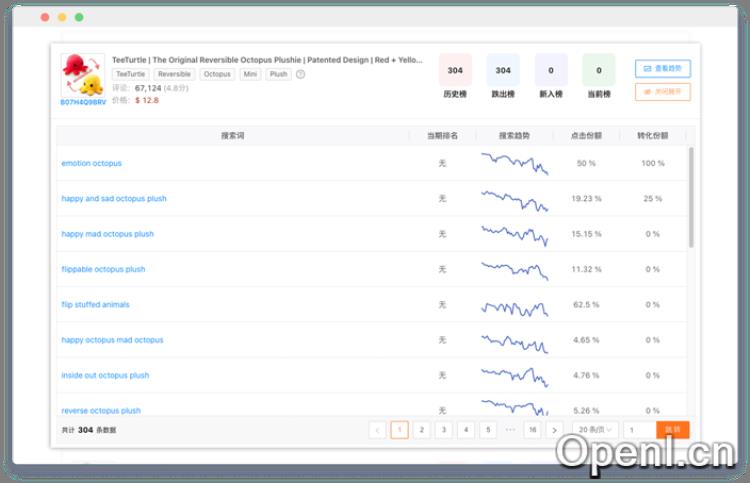Go to the previous page arrow
Image resolution: width=750 pixels, height=483 pixels.
coord(377,430)
